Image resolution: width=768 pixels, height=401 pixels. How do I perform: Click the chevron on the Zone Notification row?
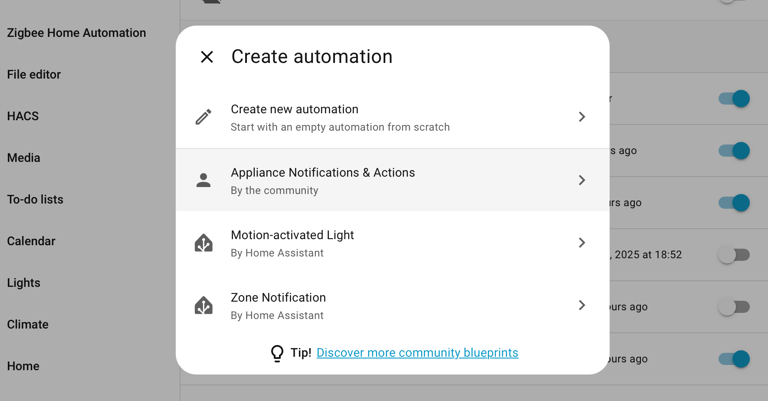click(581, 306)
